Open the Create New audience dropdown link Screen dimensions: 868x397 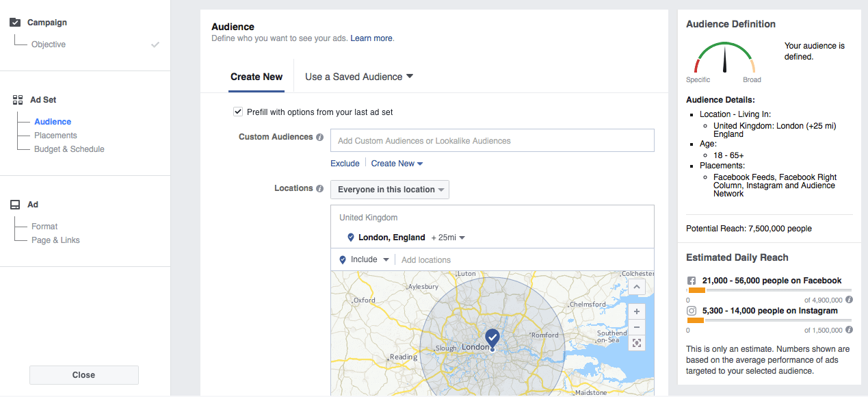point(397,164)
